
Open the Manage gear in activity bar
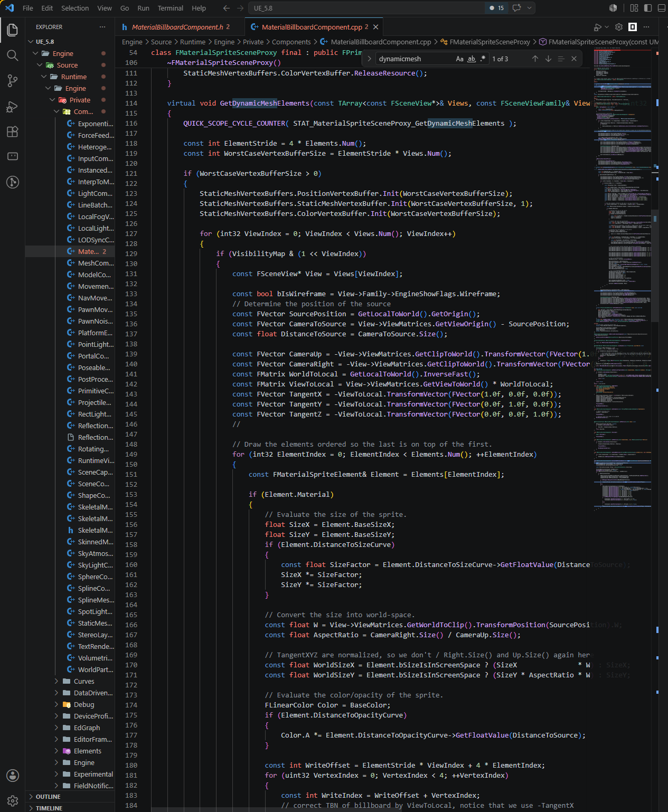point(12,801)
